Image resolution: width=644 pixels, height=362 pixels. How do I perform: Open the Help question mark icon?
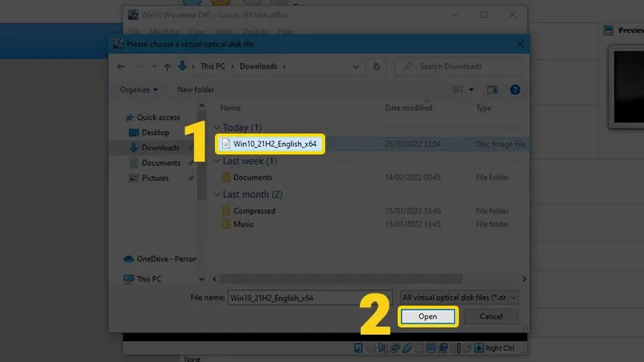coord(515,89)
